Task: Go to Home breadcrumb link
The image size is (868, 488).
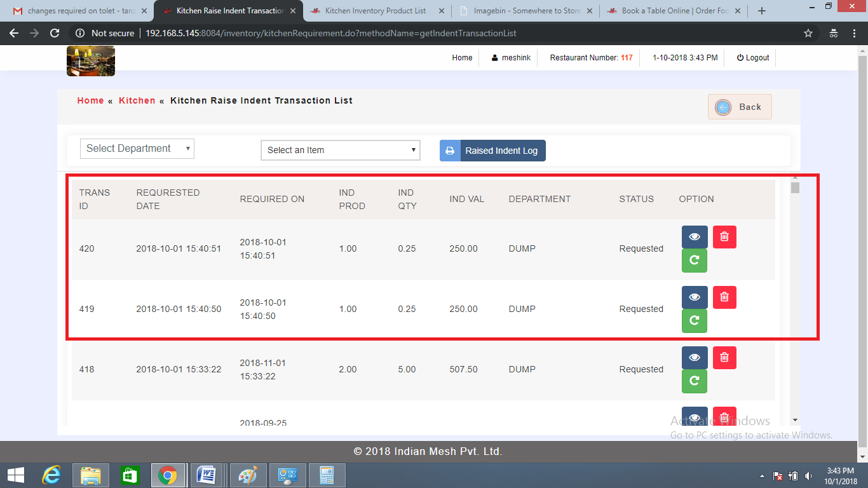Action: pyautogui.click(x=90, y=100)
